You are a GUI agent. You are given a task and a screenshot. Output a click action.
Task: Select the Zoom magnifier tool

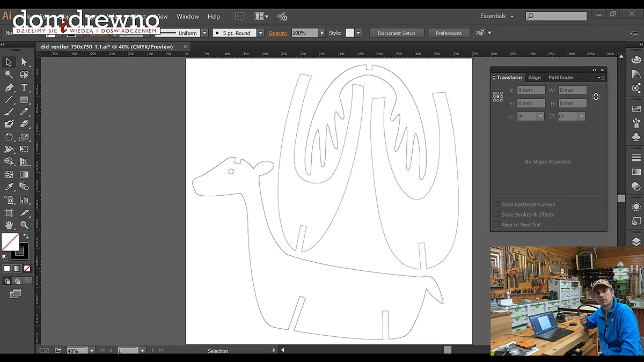24,225
